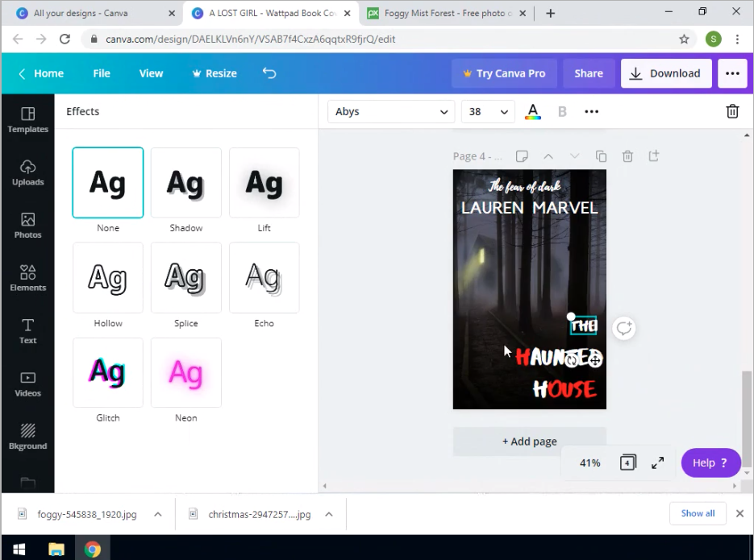Move Page 4 up arrow
This screenshot has width=754, height=560.
[x=548, y=156]
